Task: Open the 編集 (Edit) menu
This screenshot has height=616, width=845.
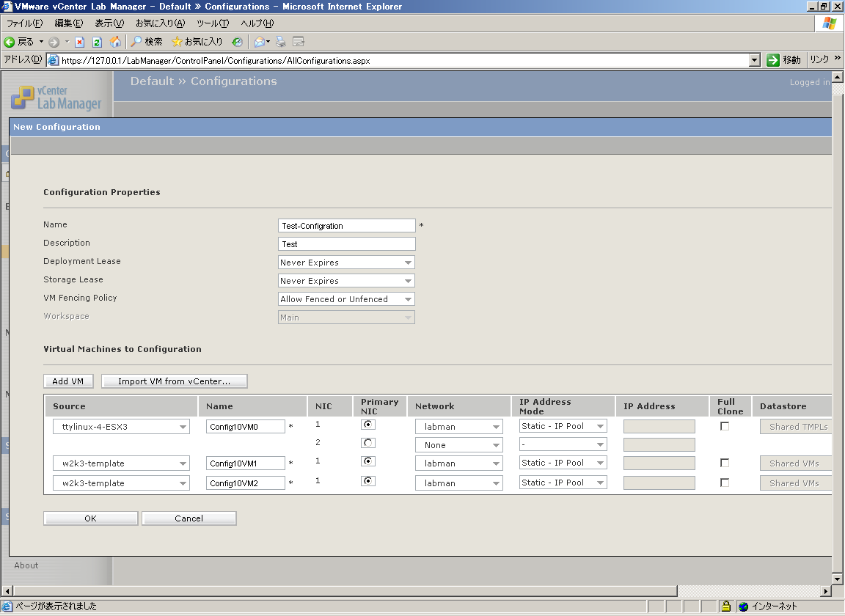Action: pyautogui.click(x=68, y=23)
